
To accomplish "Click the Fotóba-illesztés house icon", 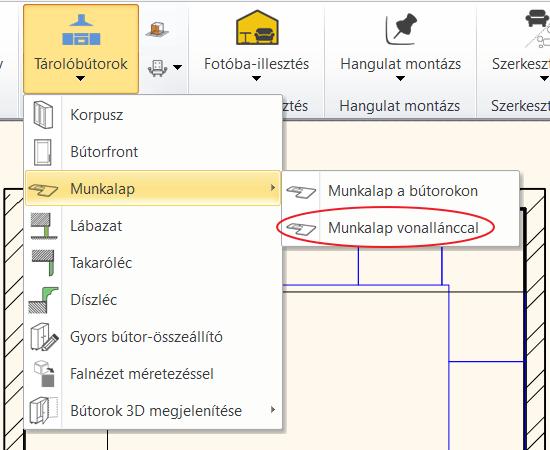I will [x=257, y=27].
